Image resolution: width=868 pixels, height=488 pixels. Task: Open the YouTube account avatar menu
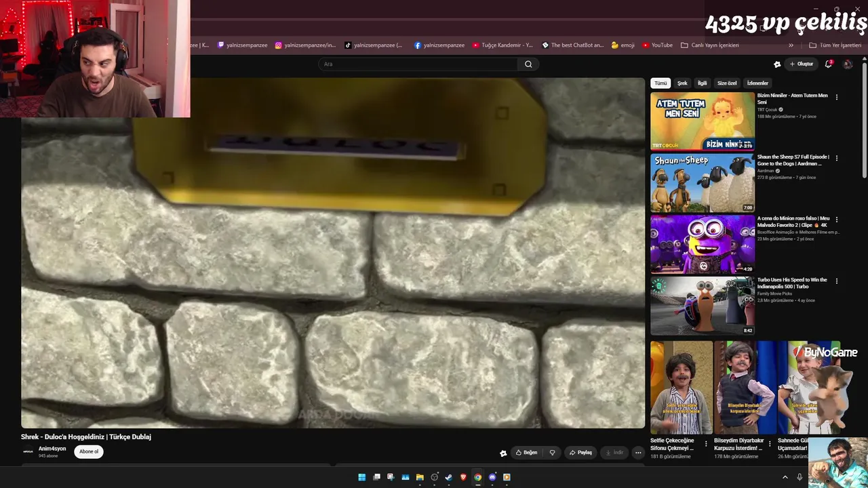[x=848, y=64]
